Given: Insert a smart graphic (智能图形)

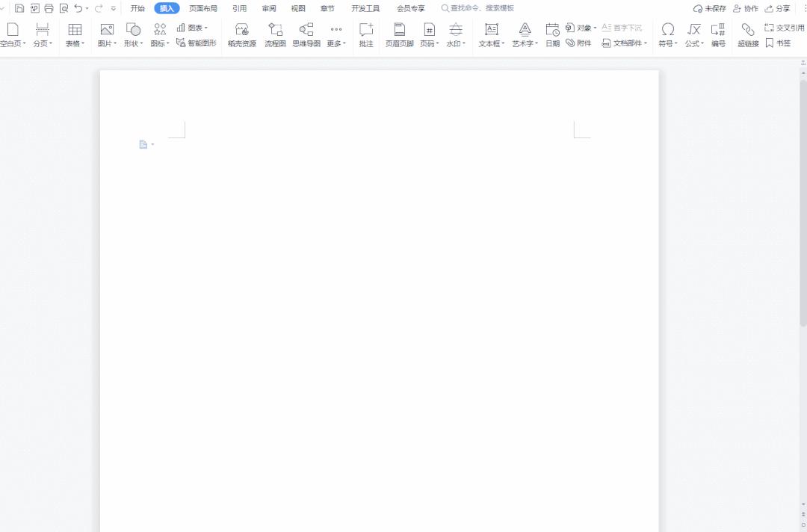Looking at the screenshot, I should coord(196,43).
